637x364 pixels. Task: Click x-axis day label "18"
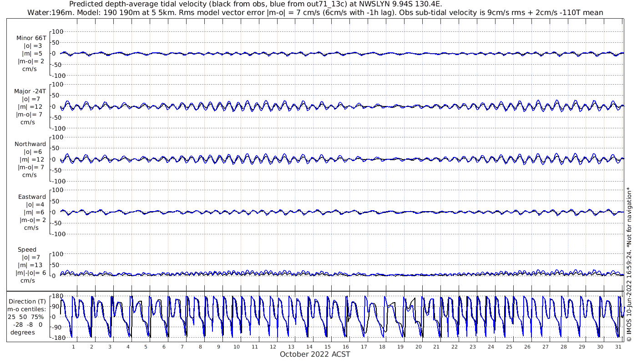(x=382, y=346)
